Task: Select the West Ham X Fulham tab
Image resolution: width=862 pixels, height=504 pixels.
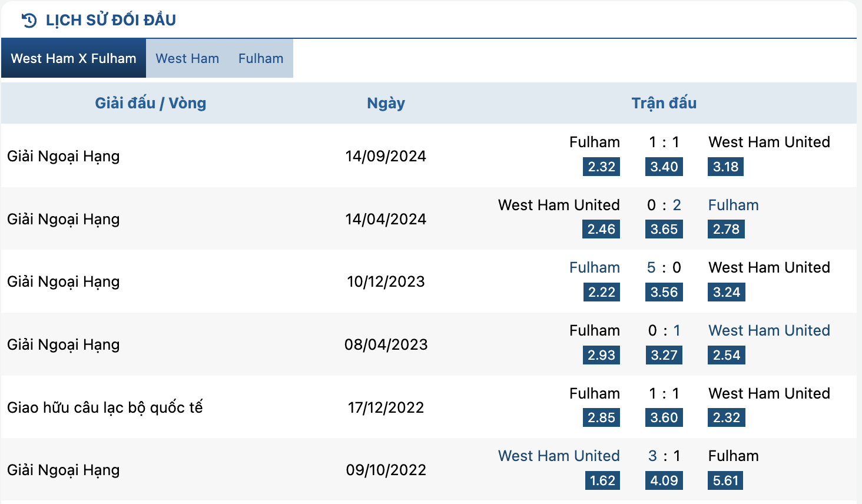Action: click(74, 58)
